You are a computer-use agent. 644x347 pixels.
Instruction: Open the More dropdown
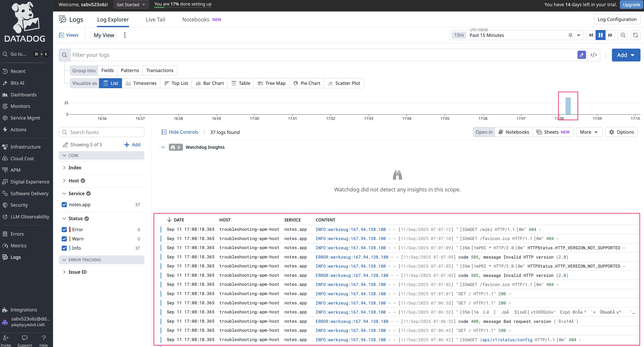pyautogui.click(x=589, y=132)
